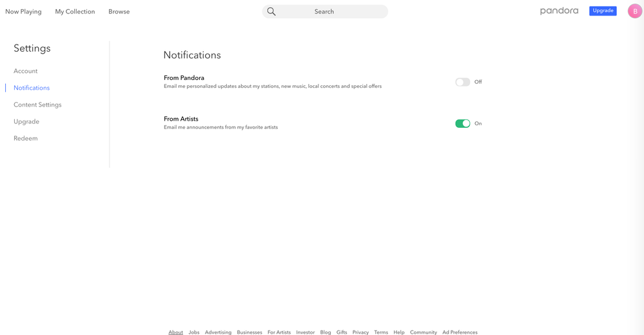Viewport: 644px width, 335px height.
Task: Open the For Artists footer link
Action: (x=279, y=332)
